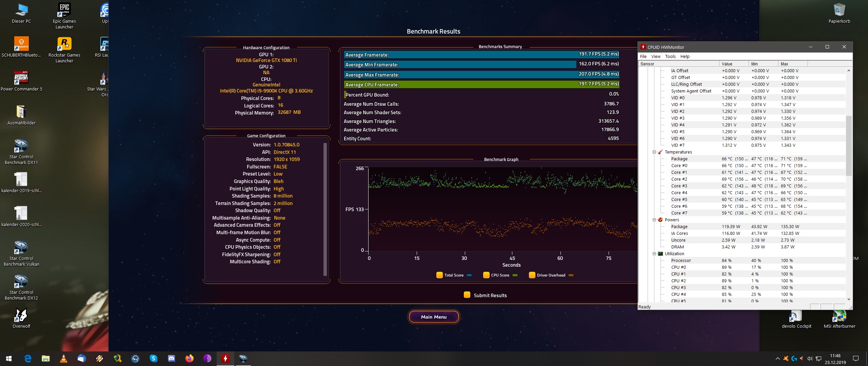Open devolo Cockpit desktop icon
The image size is (868, 366).
[796, 316]
